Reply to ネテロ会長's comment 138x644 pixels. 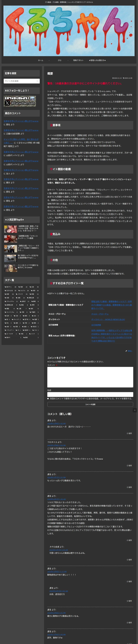pyautogui.click(x=129, y=560)
